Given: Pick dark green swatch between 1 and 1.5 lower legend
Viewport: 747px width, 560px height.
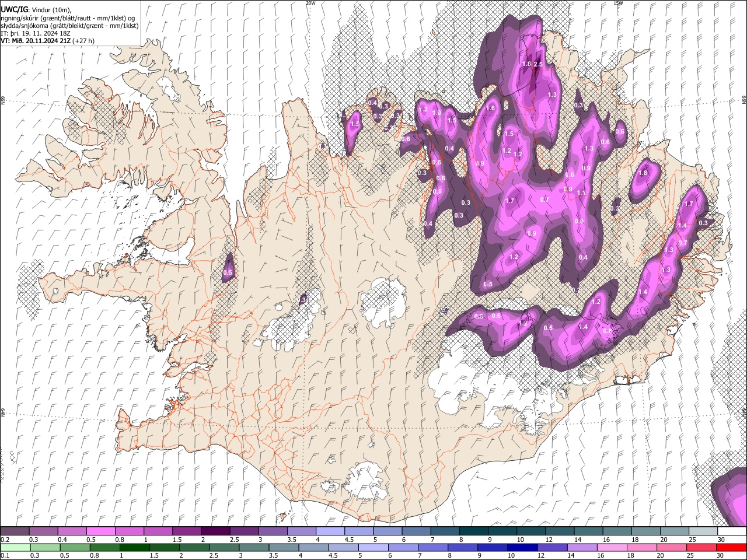Looking at the screenshot, I should click(134, 547).
